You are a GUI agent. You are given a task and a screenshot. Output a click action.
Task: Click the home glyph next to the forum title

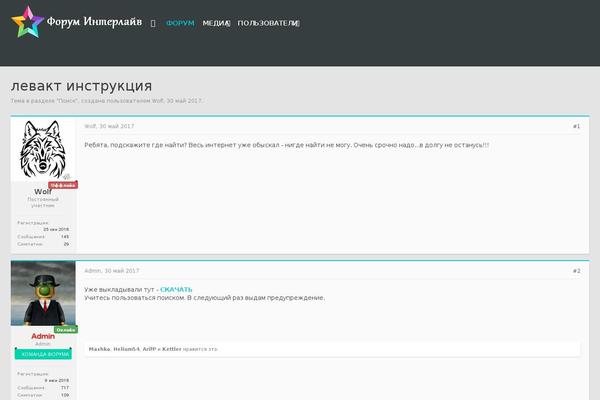click(153, 23)
